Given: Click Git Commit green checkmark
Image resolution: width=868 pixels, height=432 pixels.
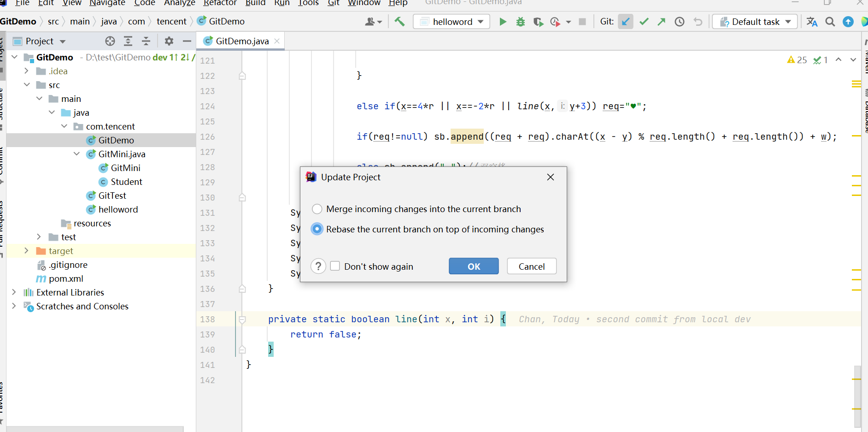Looking at the screenshot, I should 644,22.
